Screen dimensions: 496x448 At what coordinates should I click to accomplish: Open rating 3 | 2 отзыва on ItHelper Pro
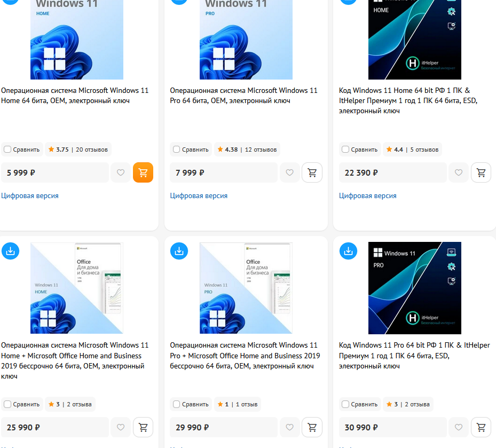(408, 404)
